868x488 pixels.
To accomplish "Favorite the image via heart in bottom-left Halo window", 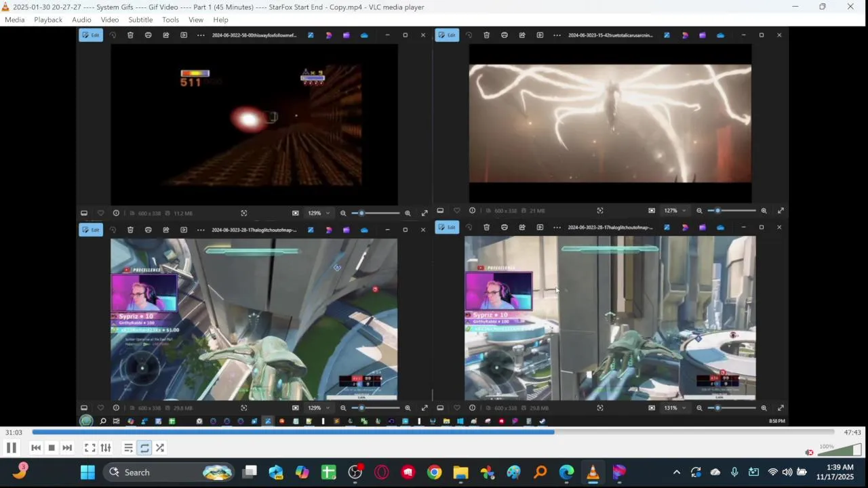I will pyautogui.click(x=100, y=408).
